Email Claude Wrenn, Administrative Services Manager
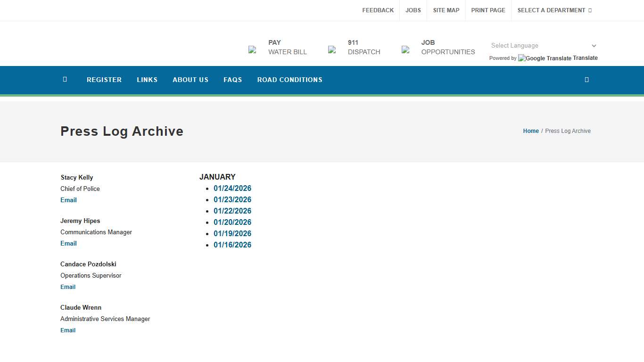 68,330
